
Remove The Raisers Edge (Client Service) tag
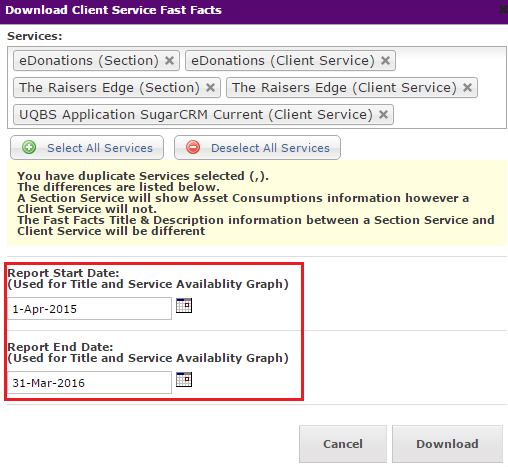pos(467,88)
